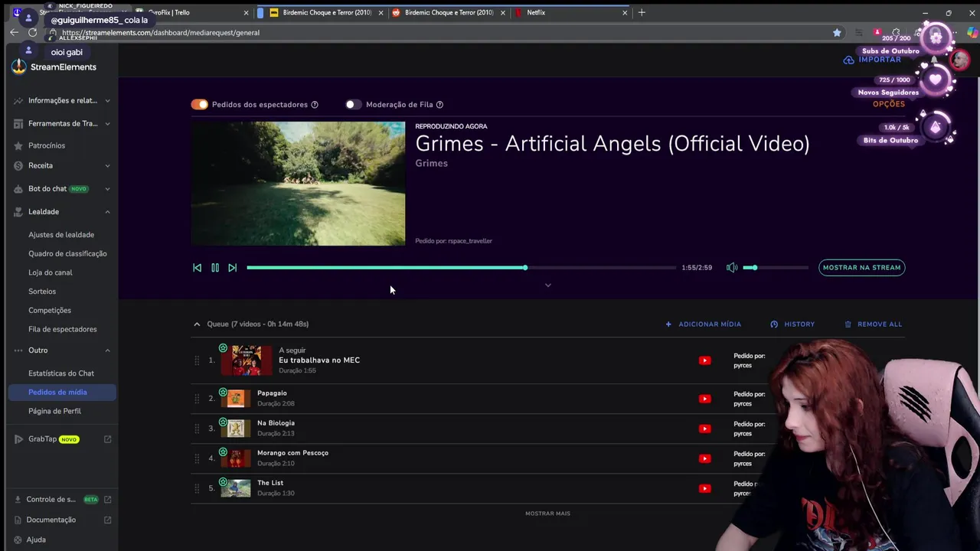The image size is (980, 551).
Task: Open Competições page
Action: pyautogui.click(x=50, y=311)
